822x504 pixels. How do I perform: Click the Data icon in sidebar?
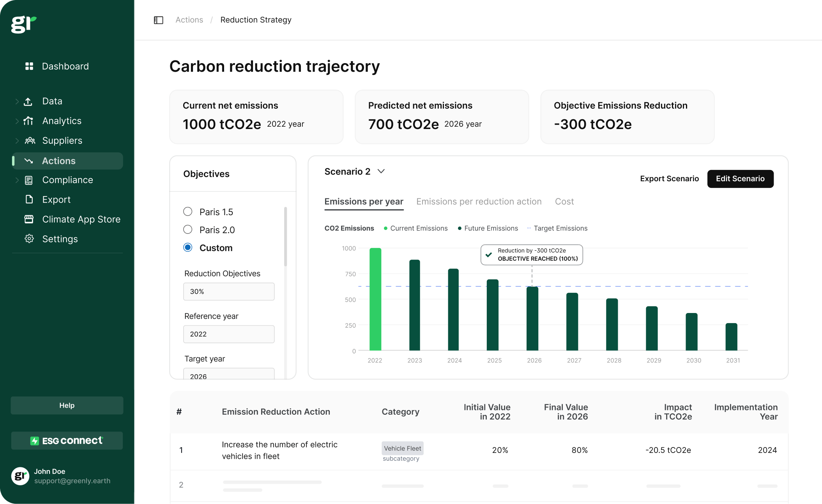(29, 101)
